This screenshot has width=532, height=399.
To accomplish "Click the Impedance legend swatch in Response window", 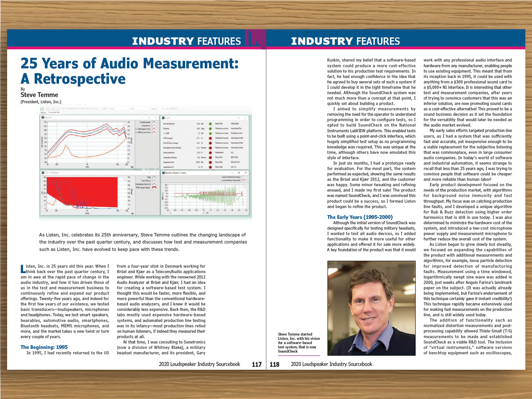I will tap(154, 126).
